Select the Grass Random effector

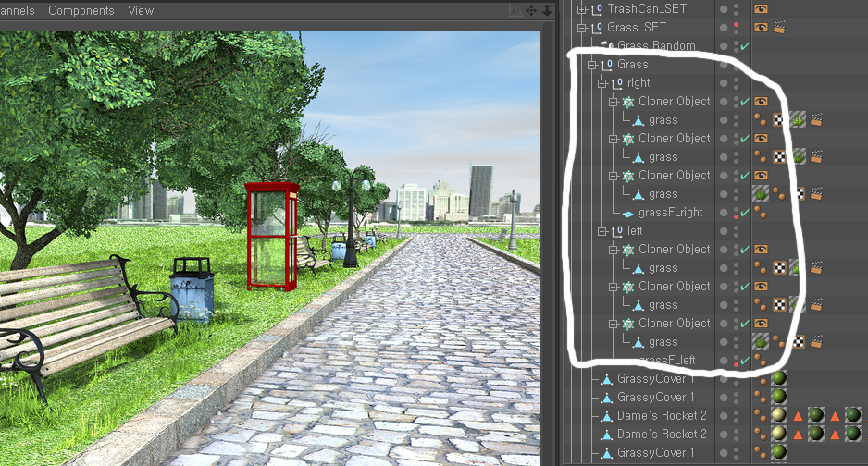click(x=656, y=45)
